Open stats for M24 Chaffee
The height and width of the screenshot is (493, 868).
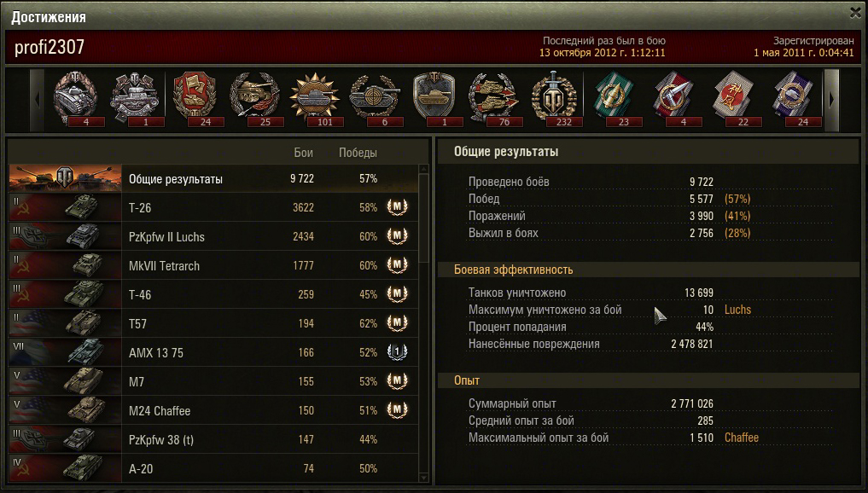tap(213, 410)
